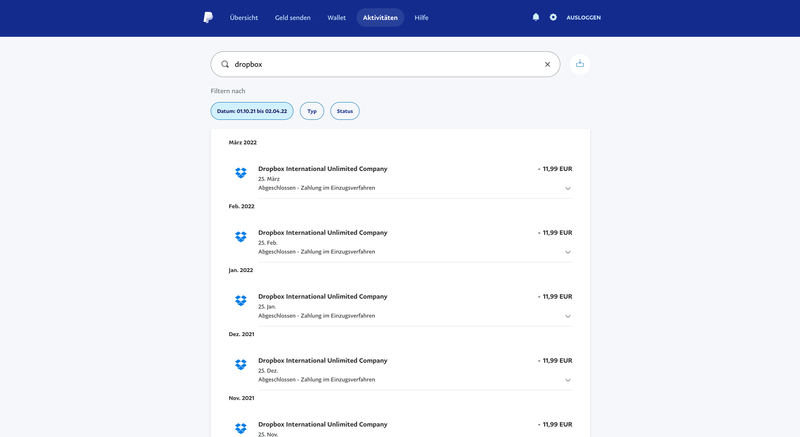Open the Wallet tab

point(336,18)
